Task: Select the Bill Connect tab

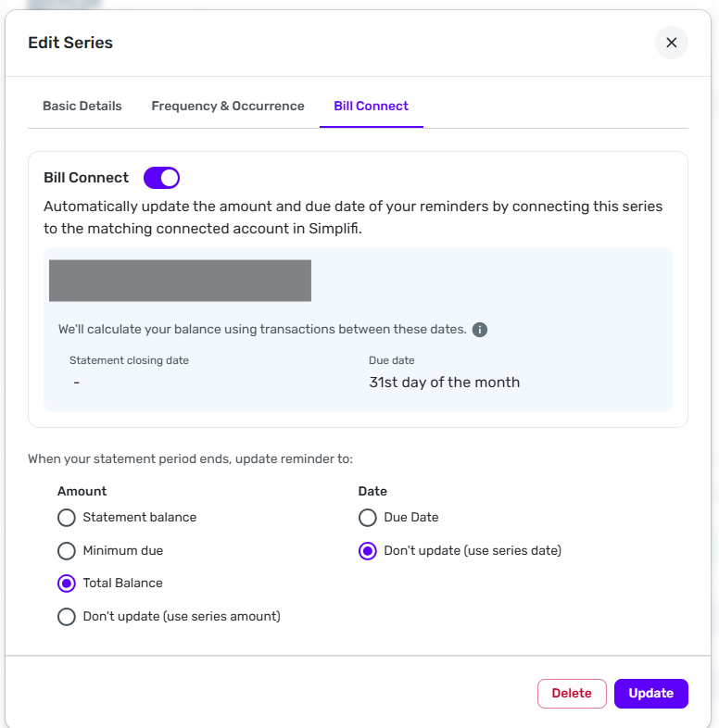Action: pos(371,106)
